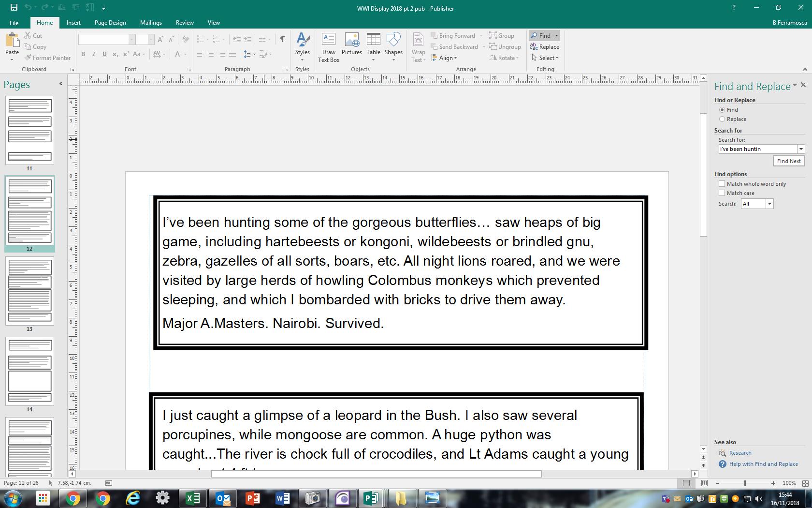The width and height of the screenshot is (812, 508).
Task: Switch to the Mailings tab
Action: pos(151,23)
